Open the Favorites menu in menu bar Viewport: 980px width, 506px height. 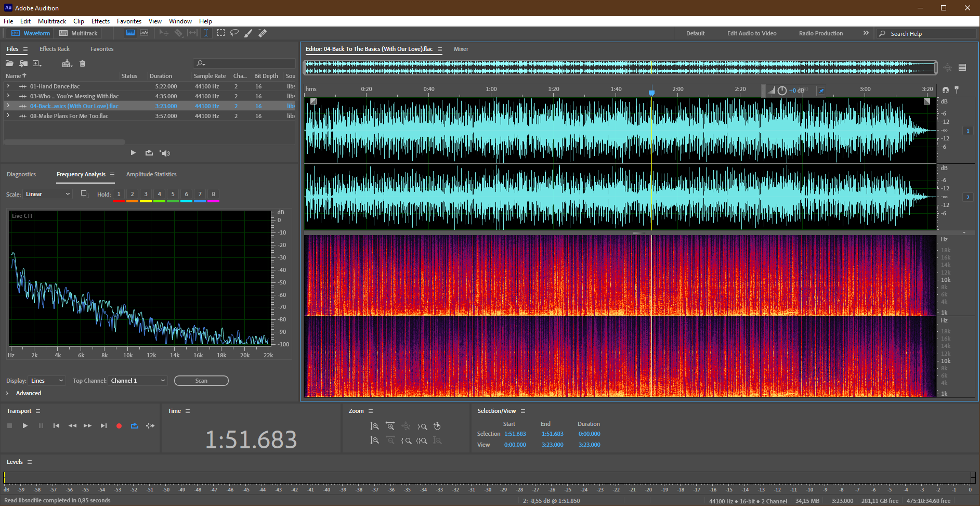click(129, 21)
